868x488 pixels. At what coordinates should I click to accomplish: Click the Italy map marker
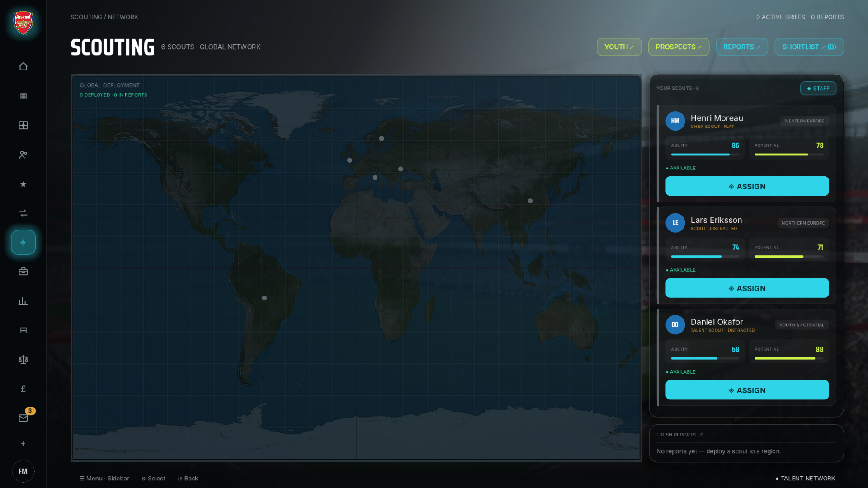click(x=375, y=178)
